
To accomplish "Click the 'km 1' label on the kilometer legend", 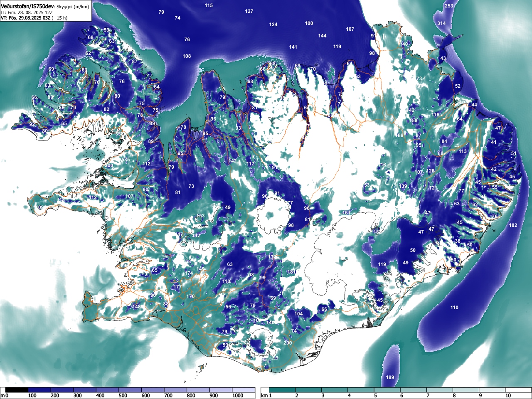I will coord(266,396).
